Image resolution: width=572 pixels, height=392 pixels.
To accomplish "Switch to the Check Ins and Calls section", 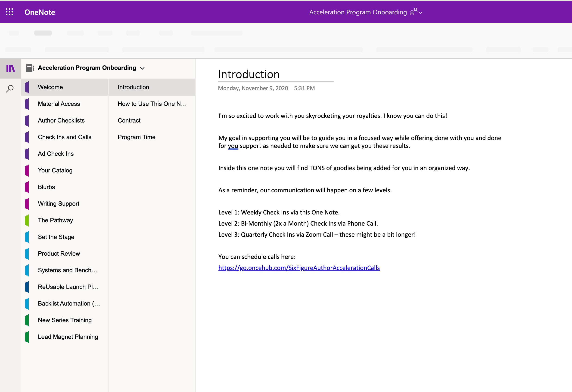I will [x=65, y=137].
